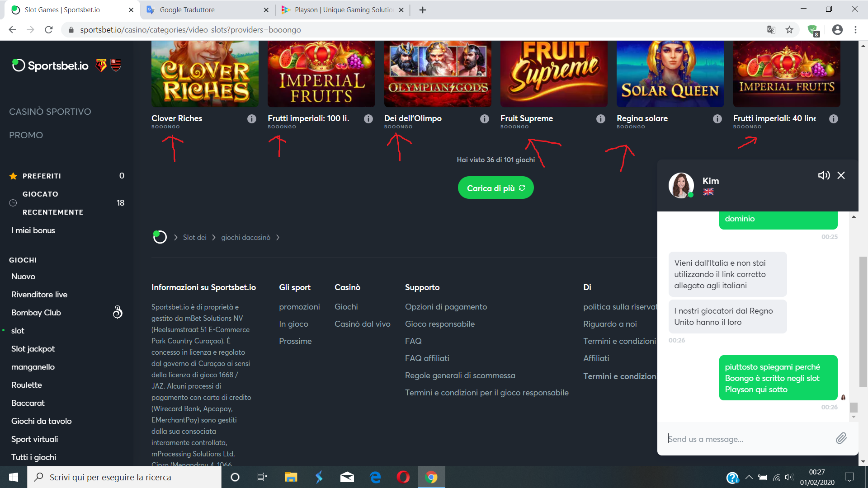Click the shield extension icon
The width and height of the screenshot is (868, 488).
[x=813, y=30]
